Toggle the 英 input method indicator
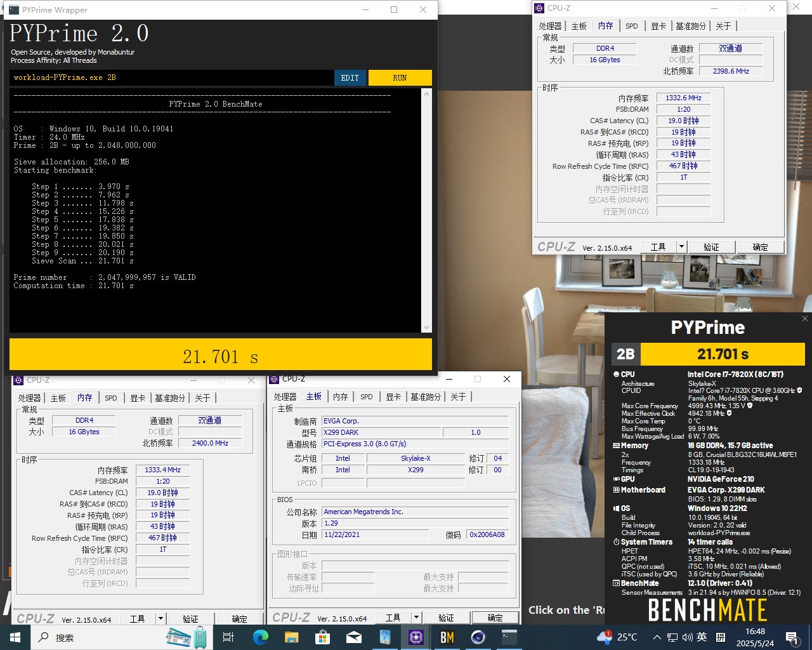Screen dimensions: 812x650 702,637
